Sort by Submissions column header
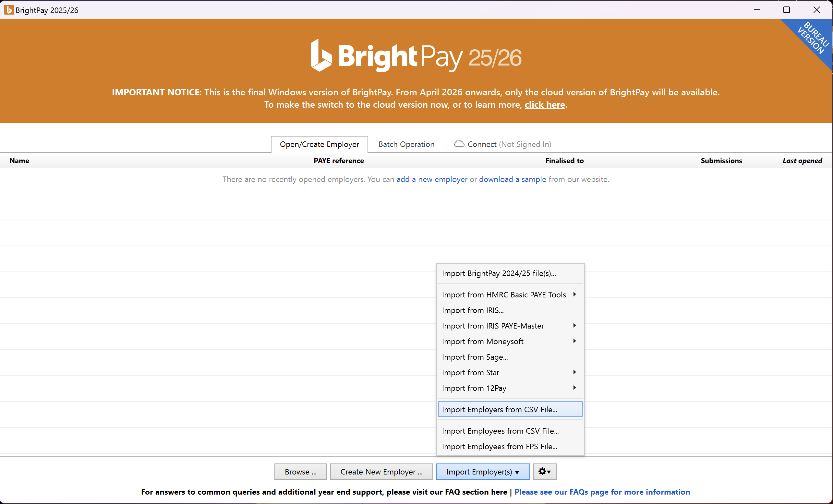The width and height of the screenshot is (833, 504). tap(721, 161)
